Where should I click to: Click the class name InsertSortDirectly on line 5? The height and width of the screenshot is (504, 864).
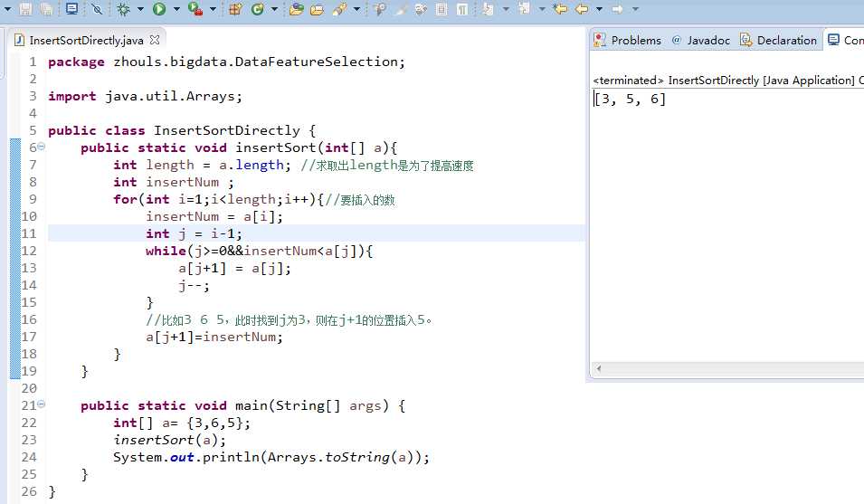227,130
